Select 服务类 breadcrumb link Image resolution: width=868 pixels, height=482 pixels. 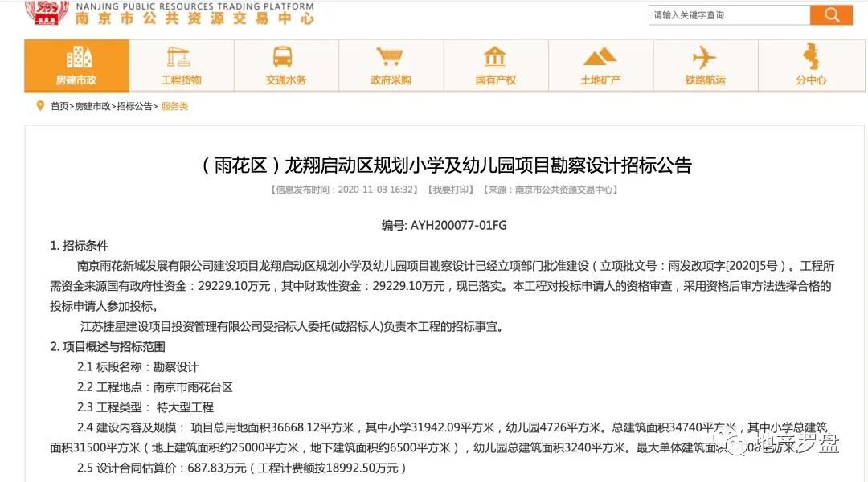(x=174, y=106)
